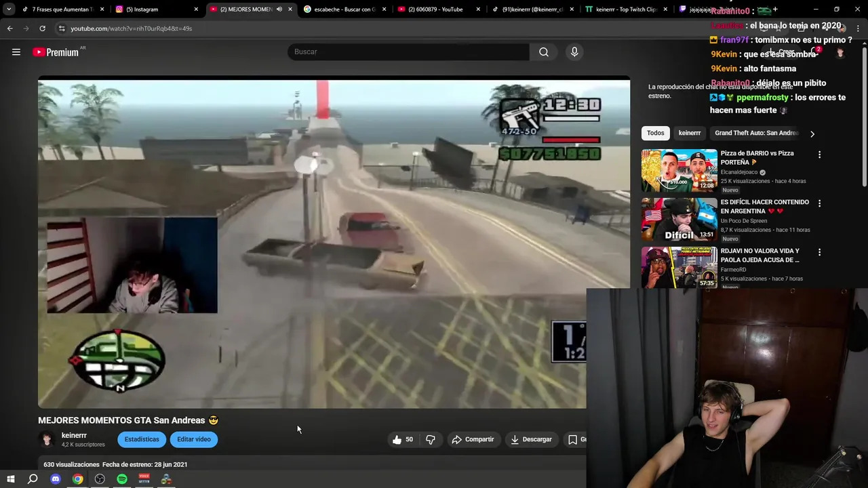
Task: Download the video with Descargar
Action: click(x=531, y=439)
